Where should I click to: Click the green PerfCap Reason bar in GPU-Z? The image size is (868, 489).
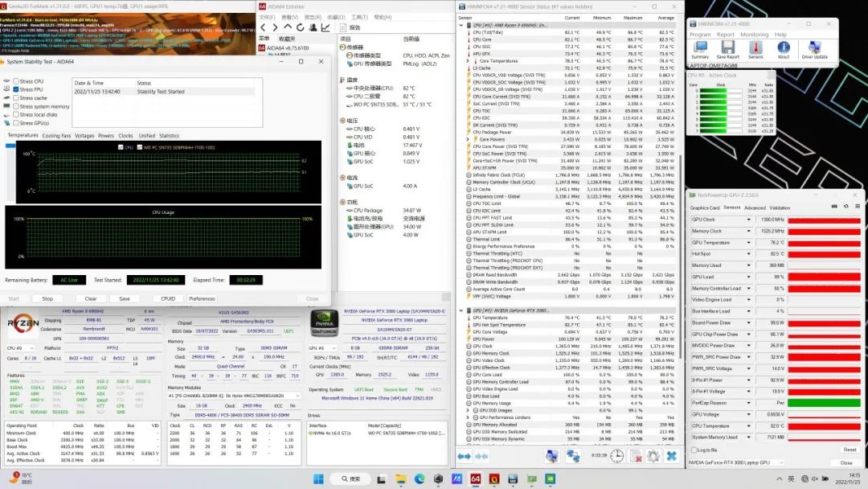pyautogui.click(x=825, y=403)
